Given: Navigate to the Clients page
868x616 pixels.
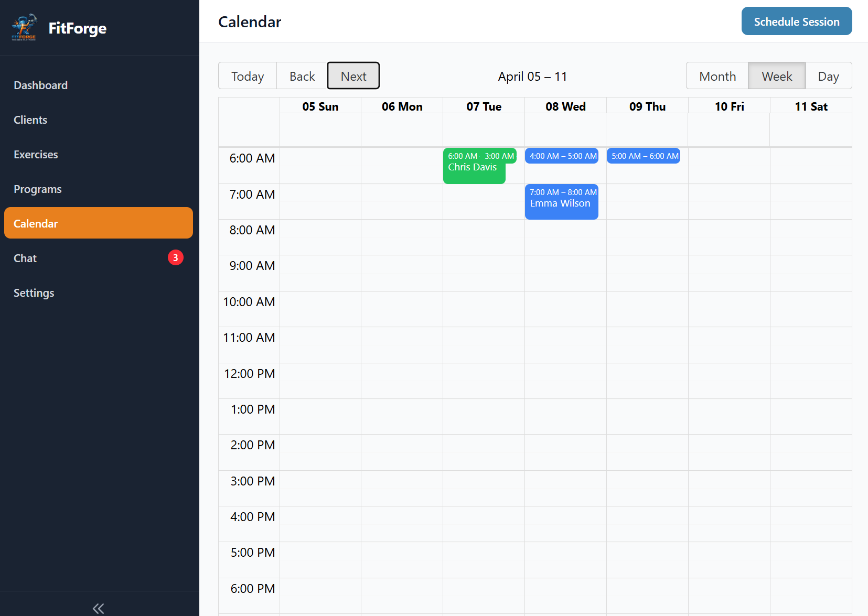Looking at the screenshot, I should coord(30,120).
